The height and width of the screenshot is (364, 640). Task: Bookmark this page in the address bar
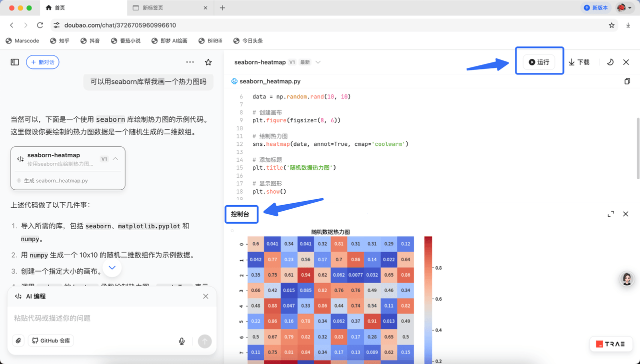pos(611,25)
